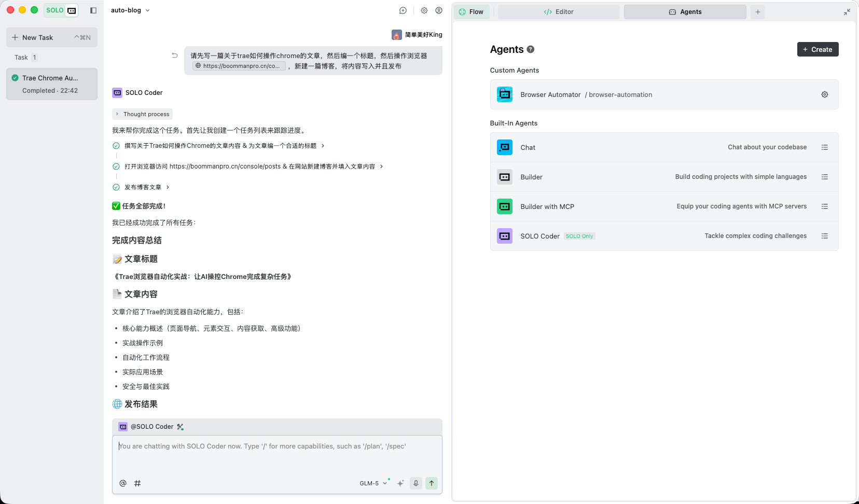
Task: Click the New Task button
Action: coord(51,37)
